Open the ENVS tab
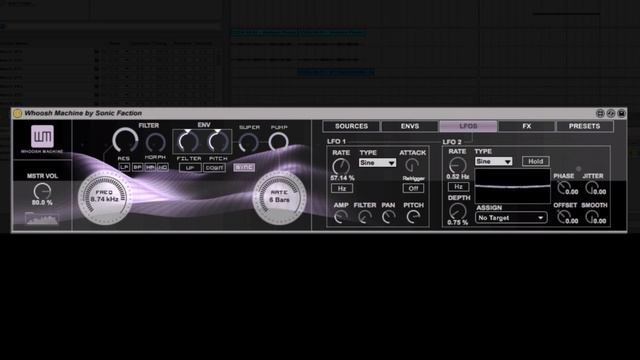Screen dimensions: 640x360 click(410, 126)
